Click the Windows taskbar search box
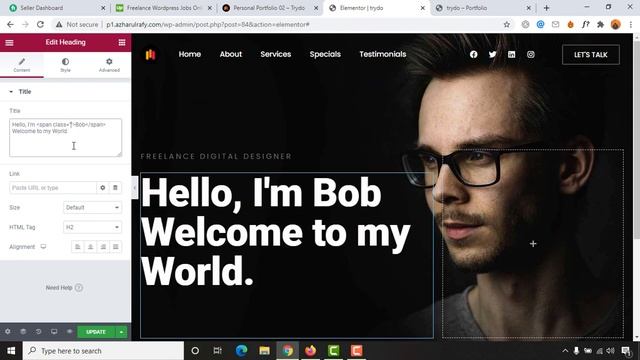Screen dimensions: 640x360 (x=103, y=351)
